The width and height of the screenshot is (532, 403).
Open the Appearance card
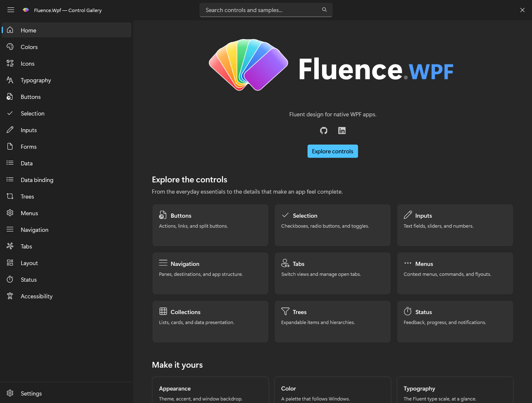(210, 390)
